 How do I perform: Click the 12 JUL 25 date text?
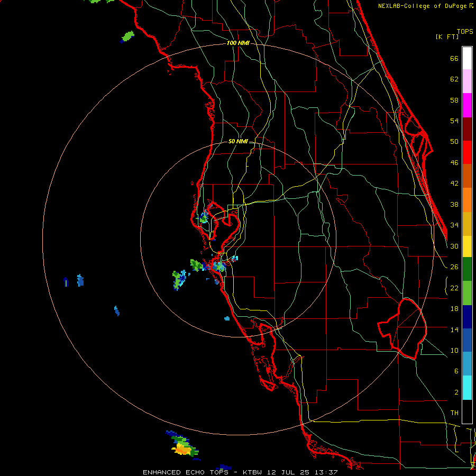click(x=288, y=472)
